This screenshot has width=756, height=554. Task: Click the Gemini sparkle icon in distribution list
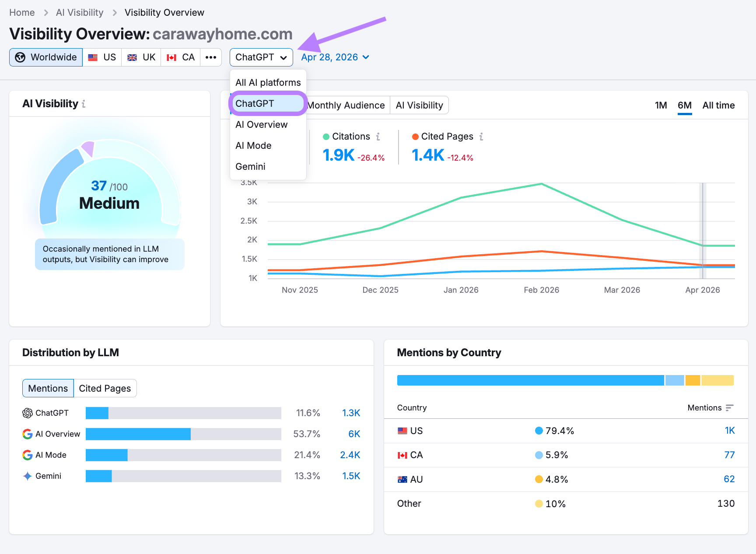(28, 476)
